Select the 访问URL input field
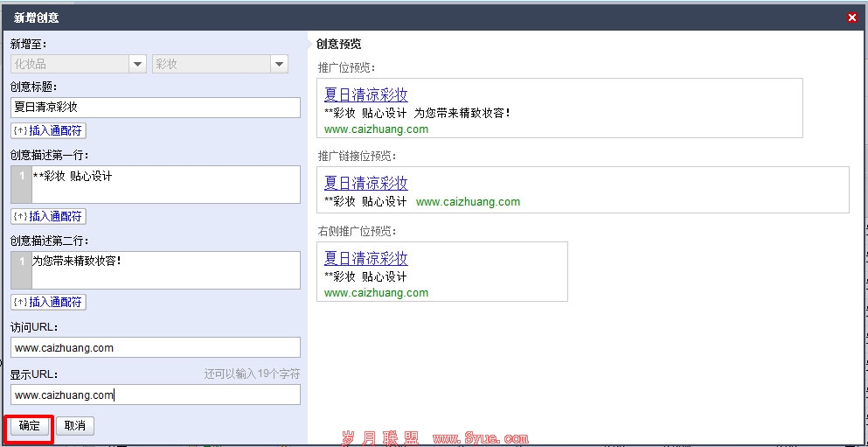The width and height of the screenshot is (868, 447). pos(155,347)
